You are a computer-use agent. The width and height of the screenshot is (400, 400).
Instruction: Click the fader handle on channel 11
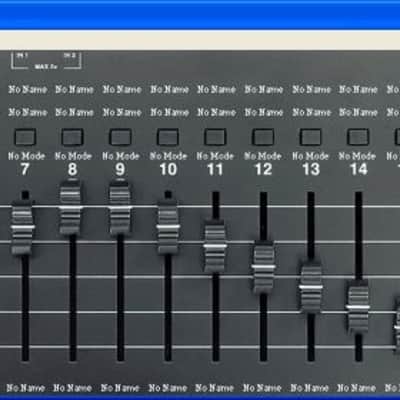pyautogui.click(x=215, y=246)
